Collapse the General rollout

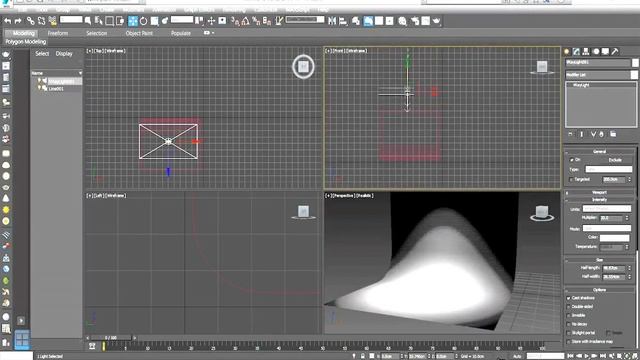(600, 151)
